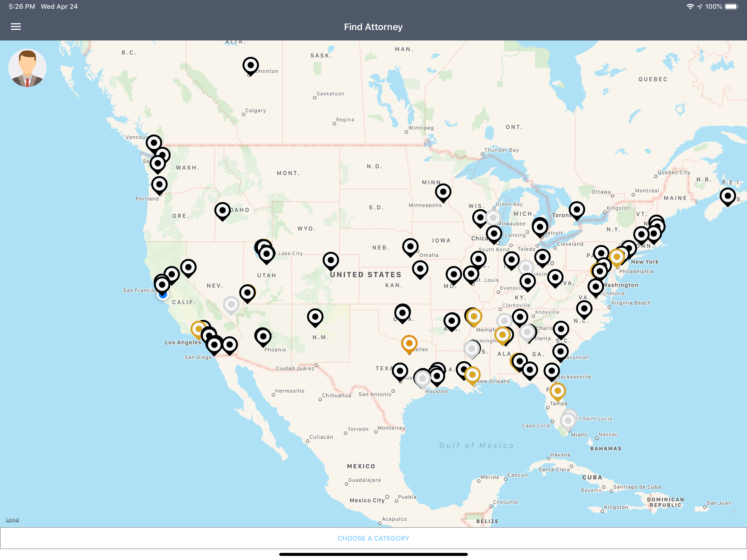Select the black pin at Edmonton

pyautogui.click(x=250, y=66)
